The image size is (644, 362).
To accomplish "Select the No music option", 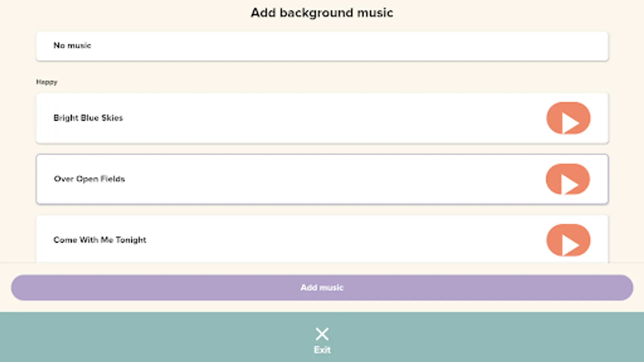I will pyautogui.click(x=322, y=46).
